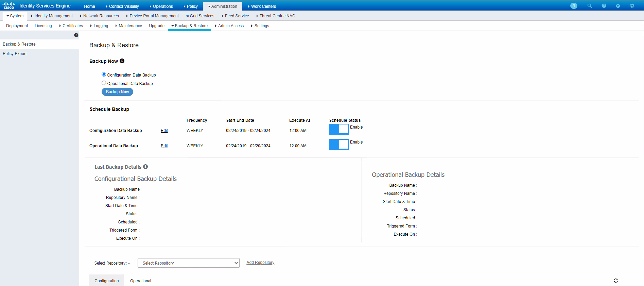This screenshot has height=286, width=644.
Task: Expand the Network Resources submenu
Action: coord(100,16)
